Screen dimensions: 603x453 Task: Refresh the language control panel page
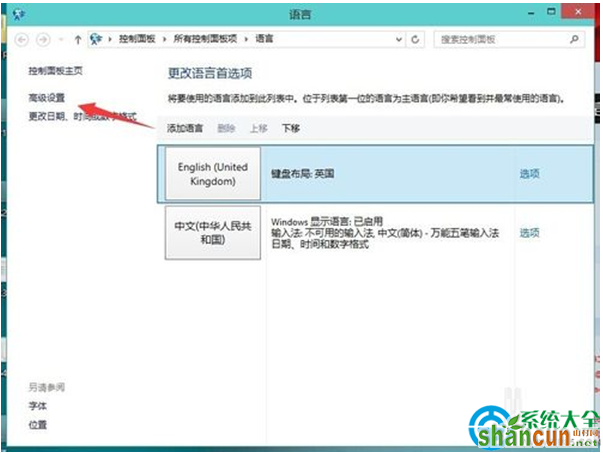point(415,39)
